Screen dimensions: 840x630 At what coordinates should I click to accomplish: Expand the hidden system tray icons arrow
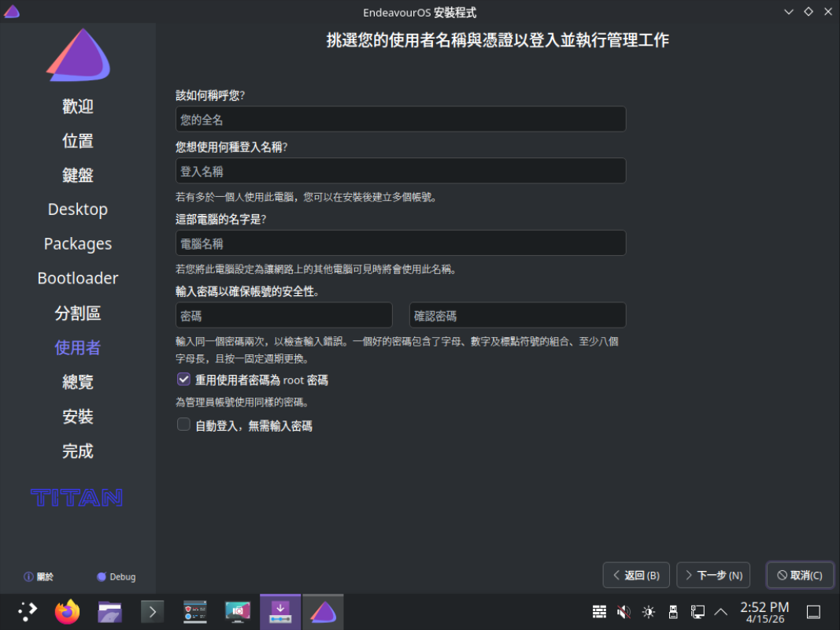(x=720, y=612)
